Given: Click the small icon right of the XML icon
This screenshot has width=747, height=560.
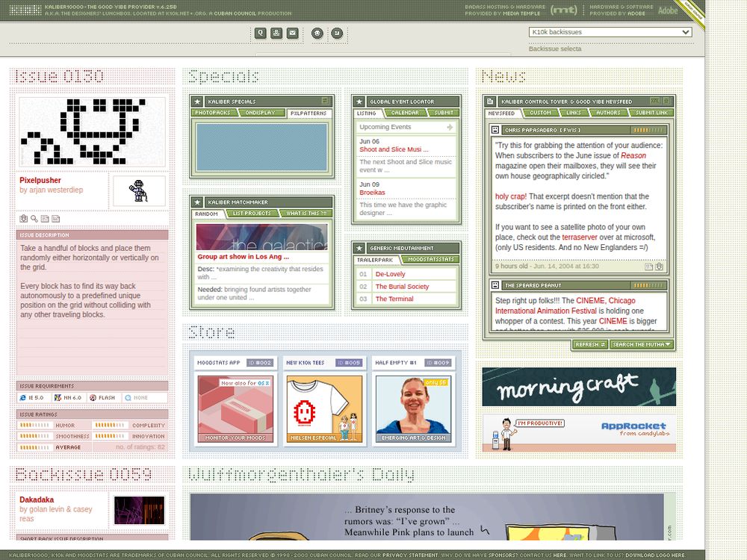Looking at the screenshot, I should [x=666, y=101].
